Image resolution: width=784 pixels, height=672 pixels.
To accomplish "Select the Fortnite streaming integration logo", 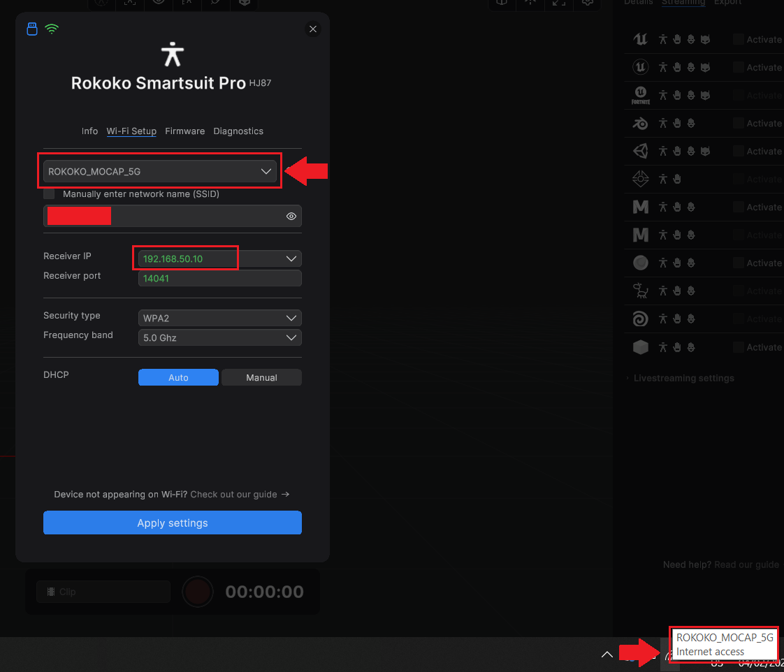I will [x=641, y=95].
